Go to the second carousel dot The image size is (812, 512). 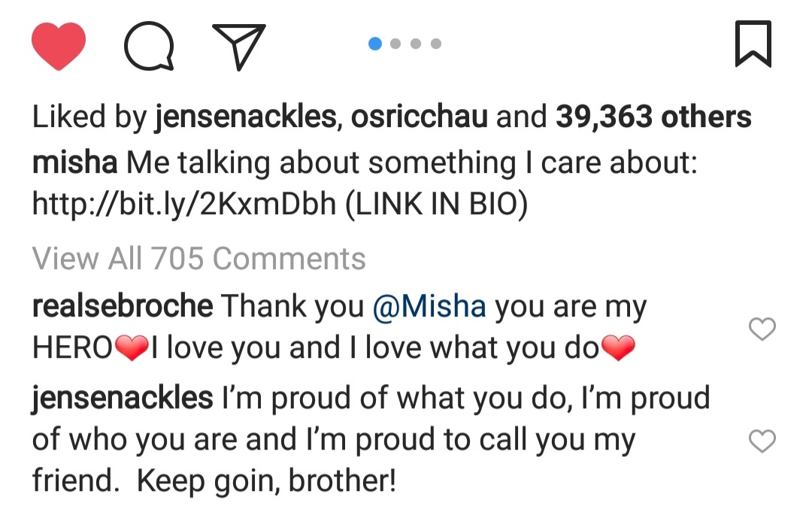click(395, 44)
